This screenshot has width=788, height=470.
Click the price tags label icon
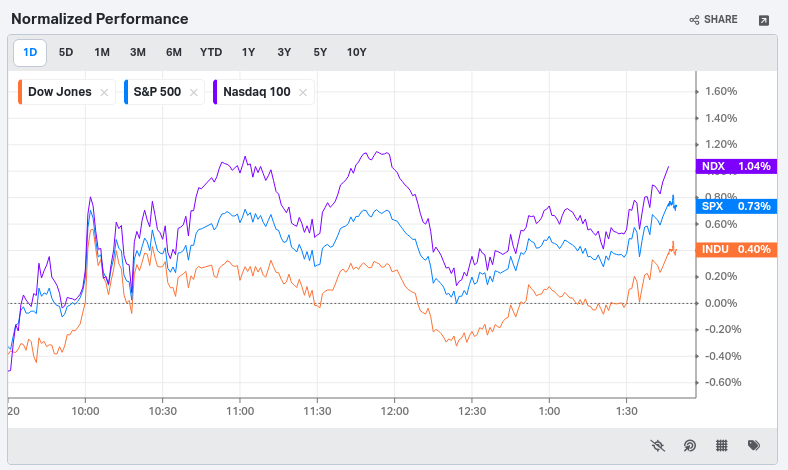pyautogui.click(x=754, y=446)
